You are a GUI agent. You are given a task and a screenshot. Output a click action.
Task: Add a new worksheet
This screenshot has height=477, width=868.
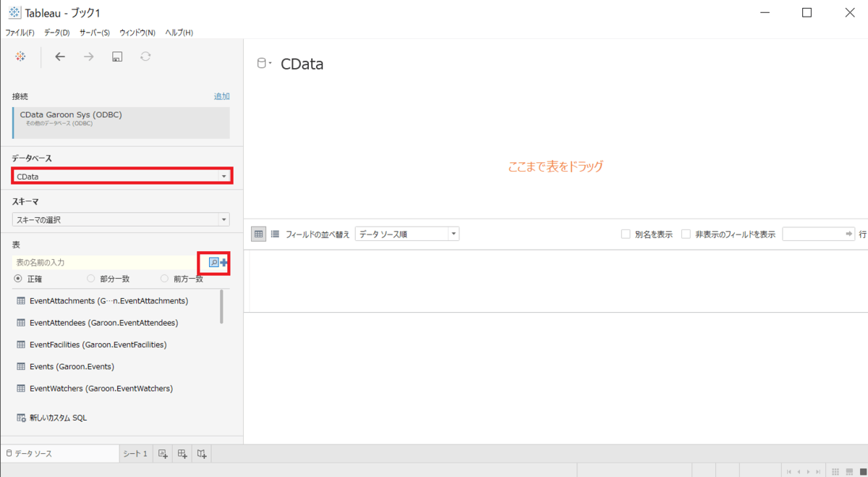pyautogui.click(x=163, y=454)
